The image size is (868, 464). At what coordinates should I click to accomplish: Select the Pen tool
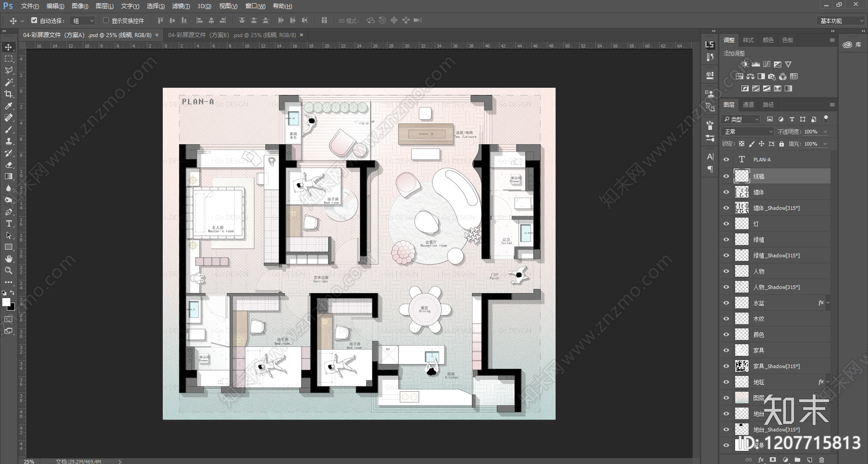pos(9,212)
